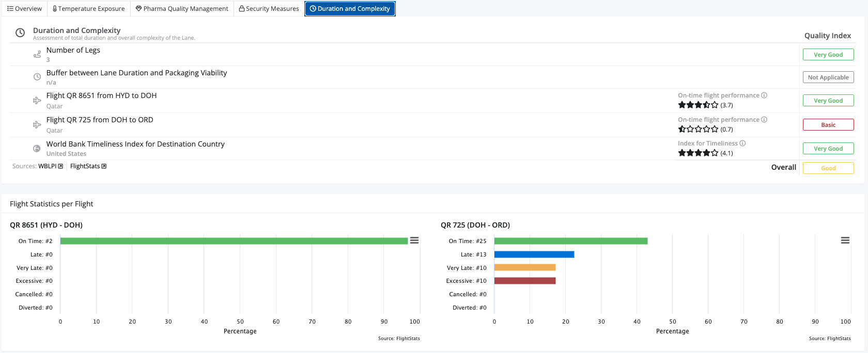This screenshot has width=868, height=353.
Task: Click the Number of Legs route icon
Action: 37,54
